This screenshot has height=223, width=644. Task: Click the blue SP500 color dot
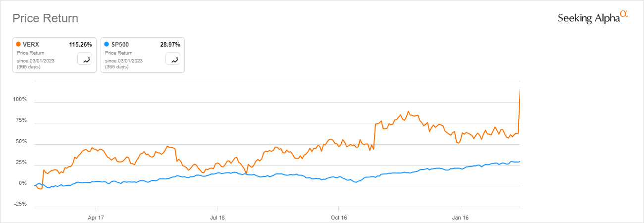pos(107,45)
